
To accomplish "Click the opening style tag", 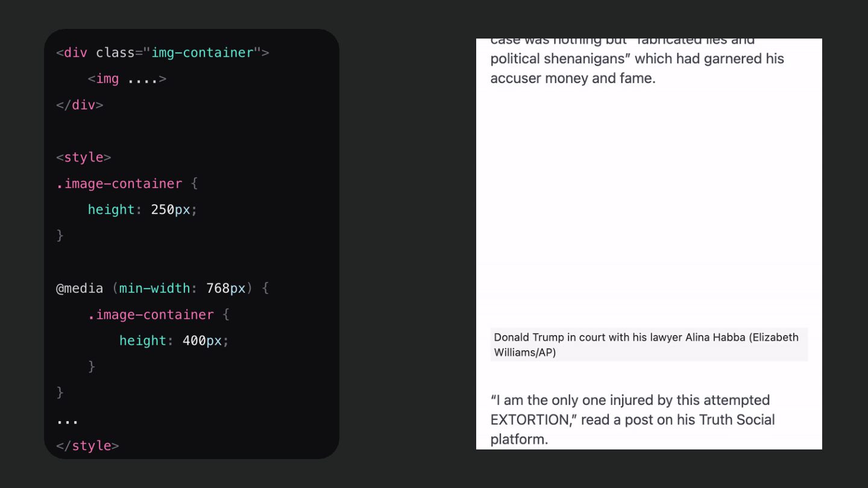I will point(84,157).
